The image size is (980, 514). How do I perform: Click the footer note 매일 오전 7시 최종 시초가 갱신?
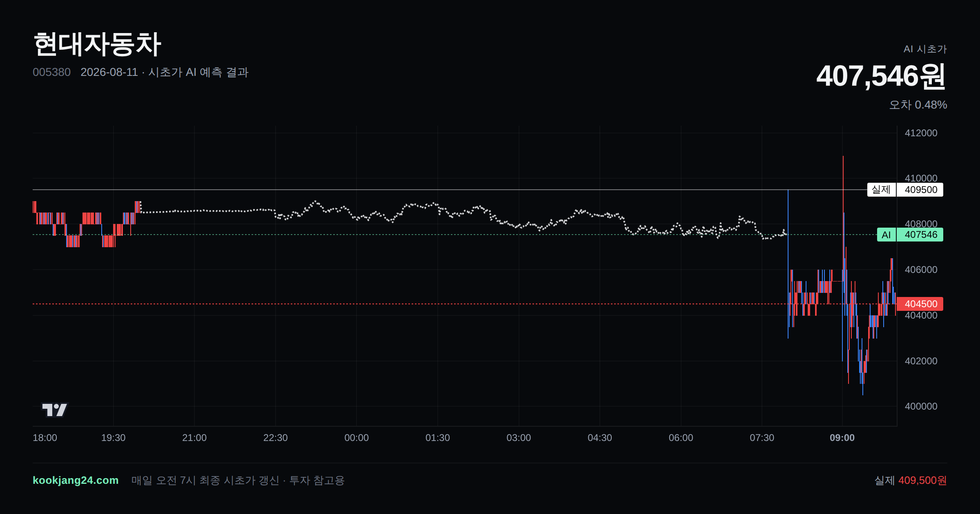point(205,481)
